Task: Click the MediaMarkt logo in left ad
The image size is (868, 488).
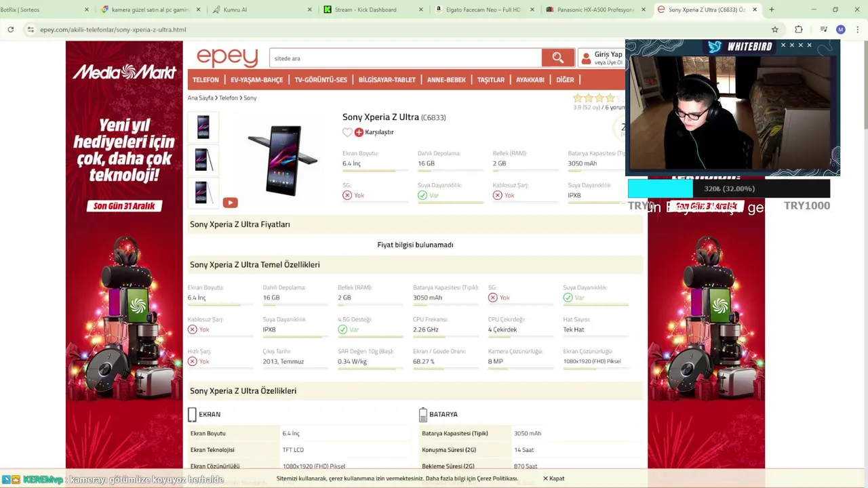Action: (124, 71)
